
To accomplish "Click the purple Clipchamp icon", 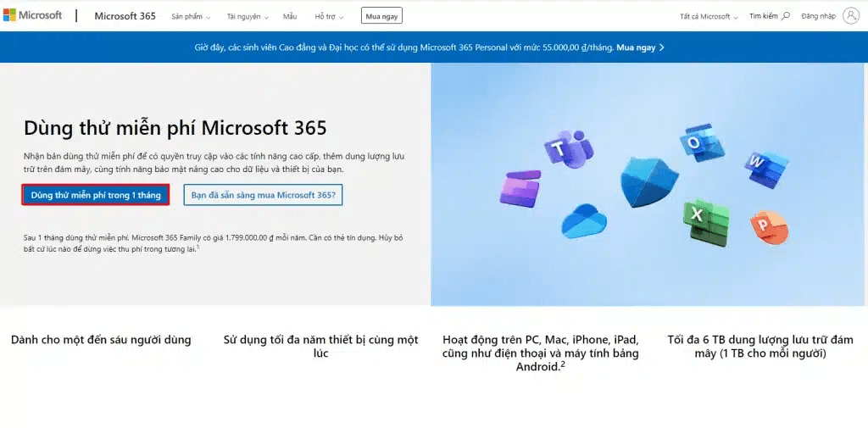I will pos(520,188).
